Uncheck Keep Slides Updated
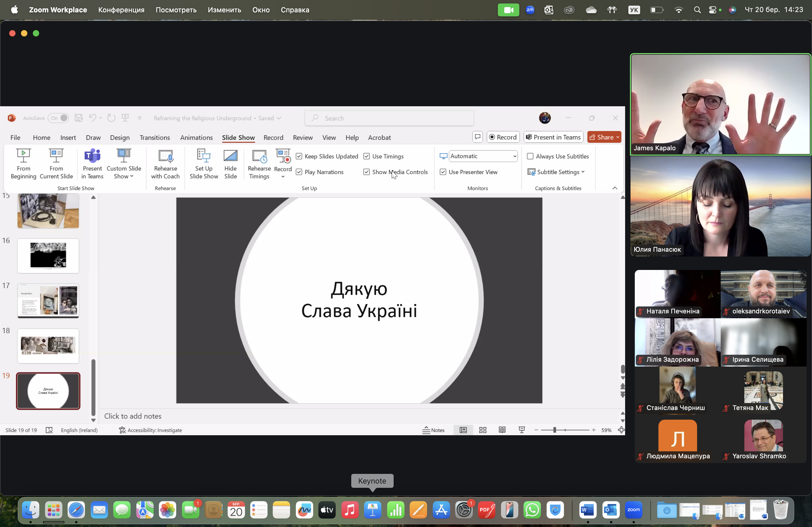 [x=299, y=156]
